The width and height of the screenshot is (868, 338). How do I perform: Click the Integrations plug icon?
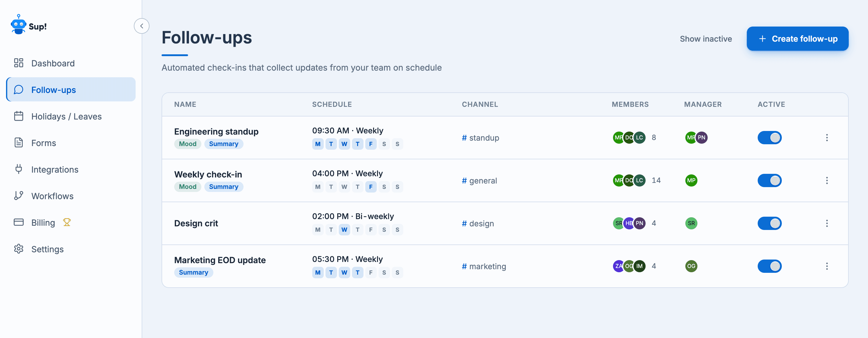point(18,169)
